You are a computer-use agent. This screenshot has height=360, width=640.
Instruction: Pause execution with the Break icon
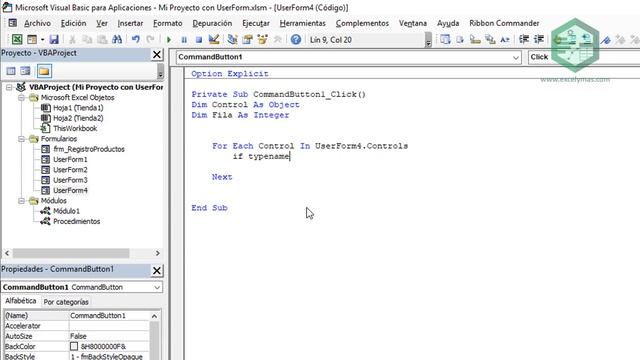pos(184,40)
